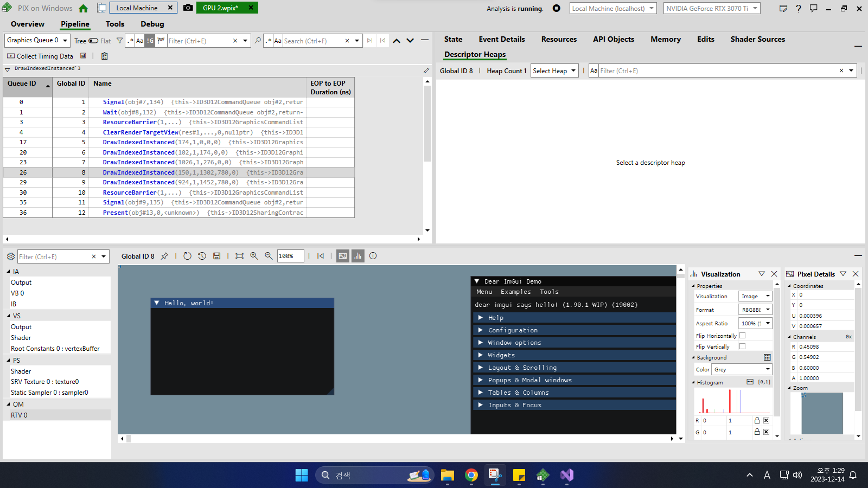Click the Background grid icon in Visualization
The height and width of the screenshot is (488, 868).
pos(767,357)
